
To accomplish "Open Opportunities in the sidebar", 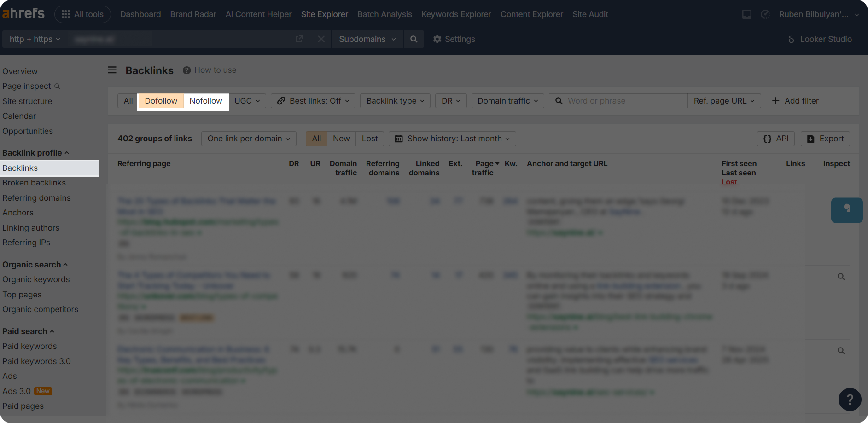I will 28,131.
